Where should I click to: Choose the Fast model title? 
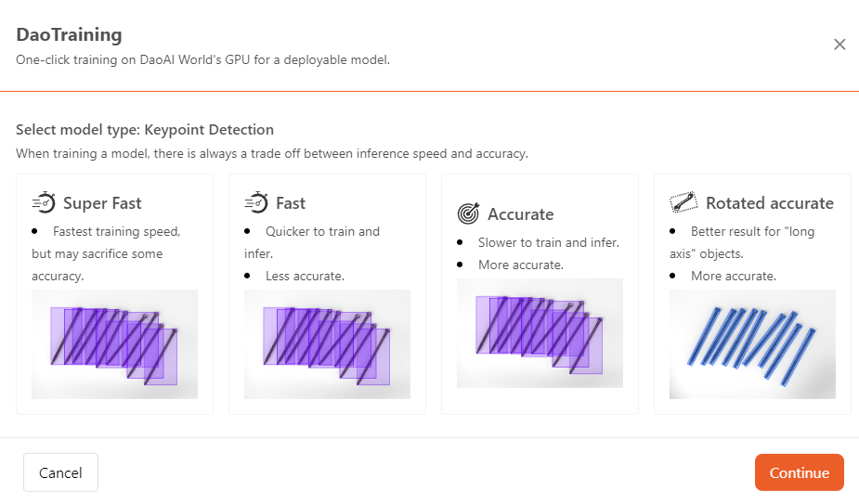point(291,203)
